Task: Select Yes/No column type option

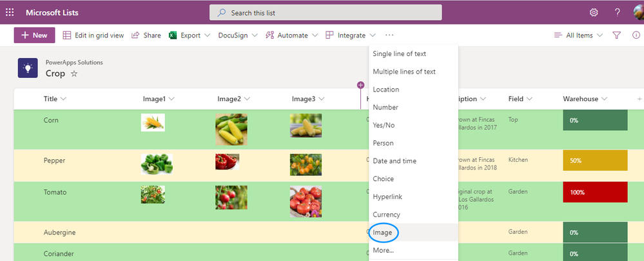Action: pyautogui.click(x=384, y=125)
